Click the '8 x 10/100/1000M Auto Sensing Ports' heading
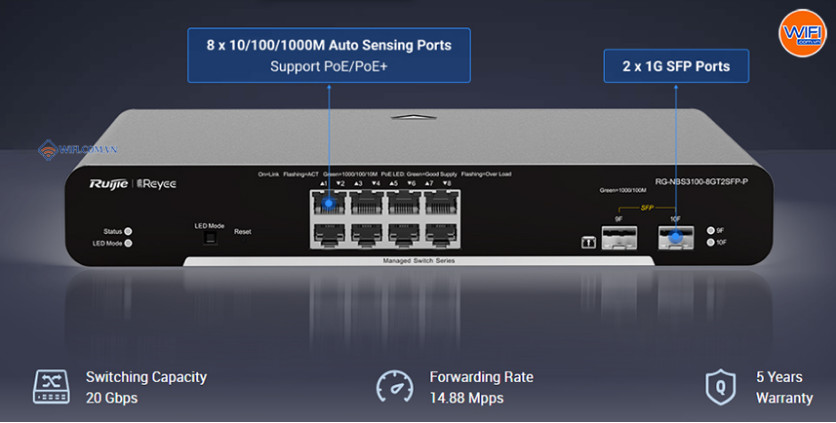Screen dimensions: 836x423 (329, 45)
